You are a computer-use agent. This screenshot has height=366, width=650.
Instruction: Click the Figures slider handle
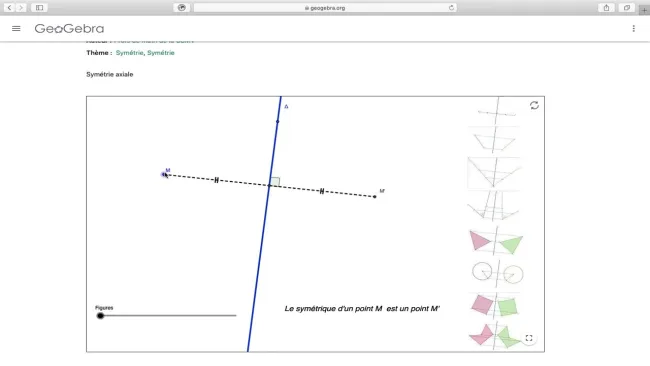(x=100, y=316)
